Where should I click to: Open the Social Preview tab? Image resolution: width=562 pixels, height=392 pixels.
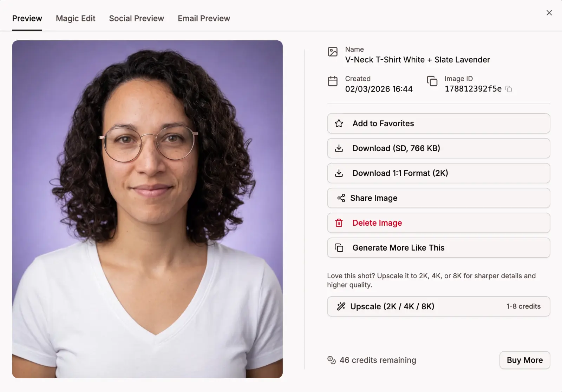point(136,18)
